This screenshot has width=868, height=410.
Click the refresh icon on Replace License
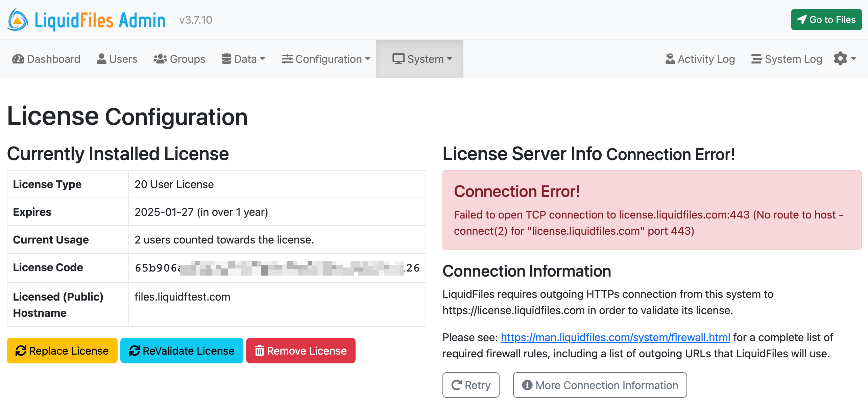tap(21, 351)
